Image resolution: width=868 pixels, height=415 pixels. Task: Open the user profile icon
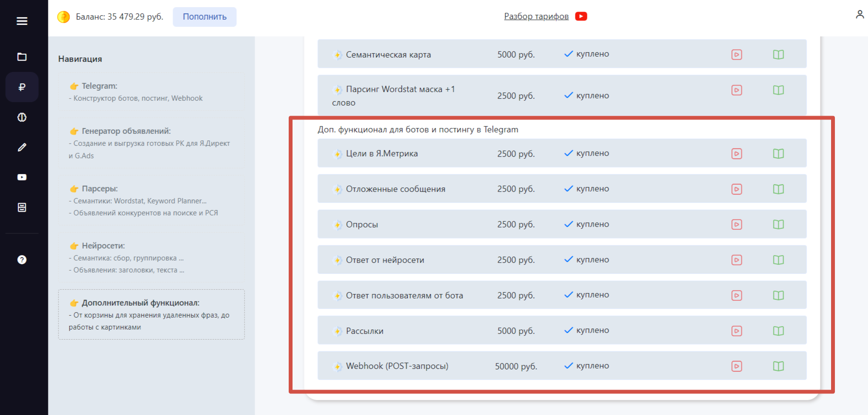(860, 15)
